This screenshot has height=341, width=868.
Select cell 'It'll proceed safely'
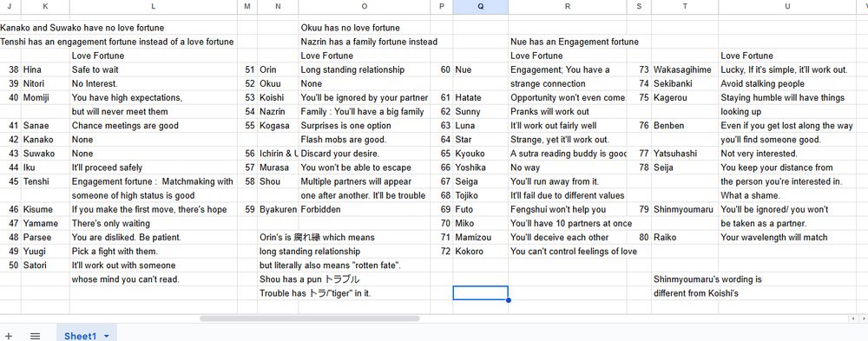[x=154, y=167]
